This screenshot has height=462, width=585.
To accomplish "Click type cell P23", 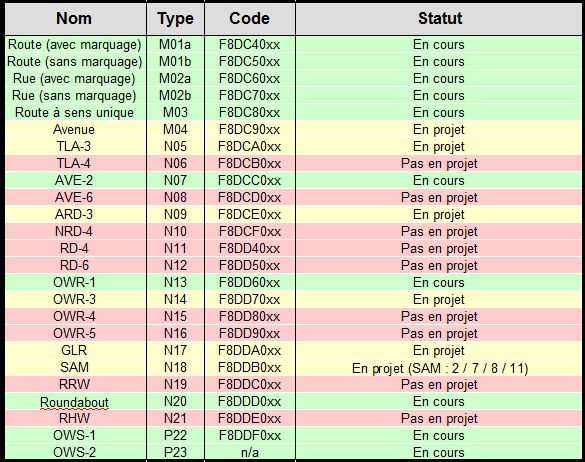I will tap(175, 452).
